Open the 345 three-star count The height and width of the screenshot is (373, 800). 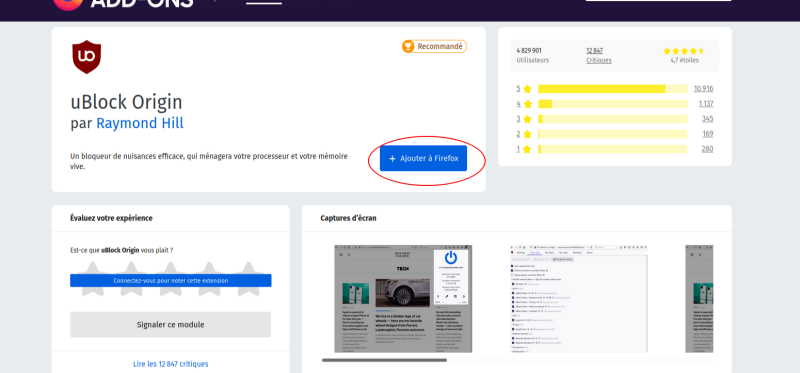tap(707, 119)
